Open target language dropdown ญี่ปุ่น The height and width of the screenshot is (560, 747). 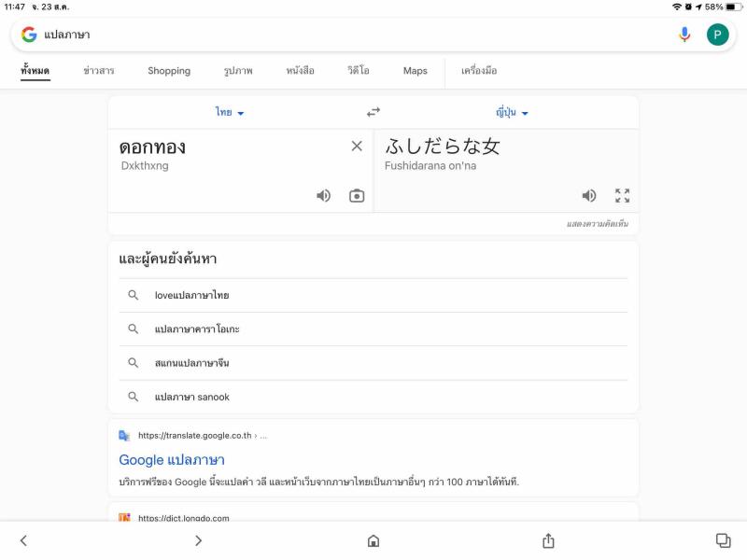[512, 112]
